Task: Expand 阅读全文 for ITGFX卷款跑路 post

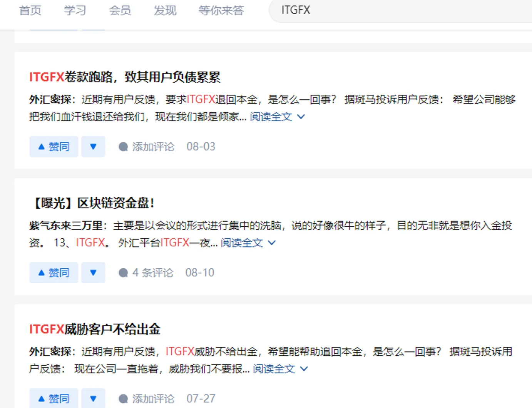Action: pos(277,117)
